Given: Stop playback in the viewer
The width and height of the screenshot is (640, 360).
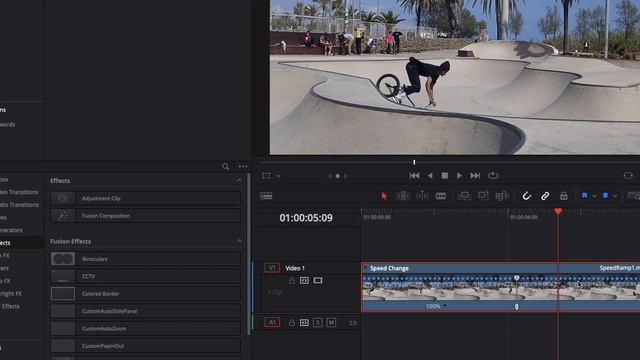Looking at the screenshot, I should pyautogui.click(x=445, y=176).
